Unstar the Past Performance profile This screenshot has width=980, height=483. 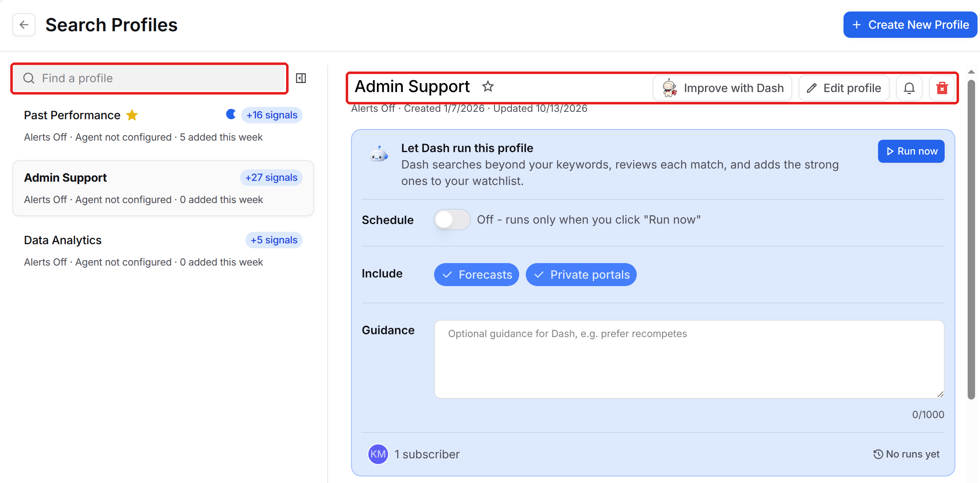pos(132,115)
